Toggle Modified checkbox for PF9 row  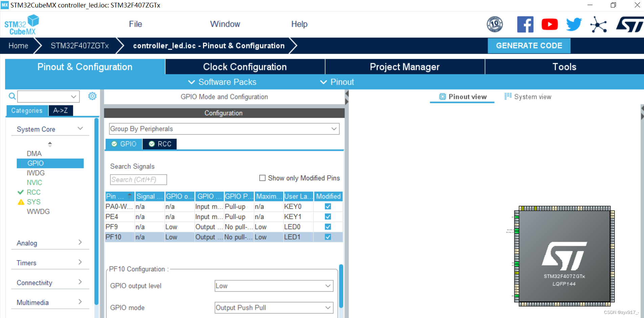pyautogui.click(x=328, y=227)
